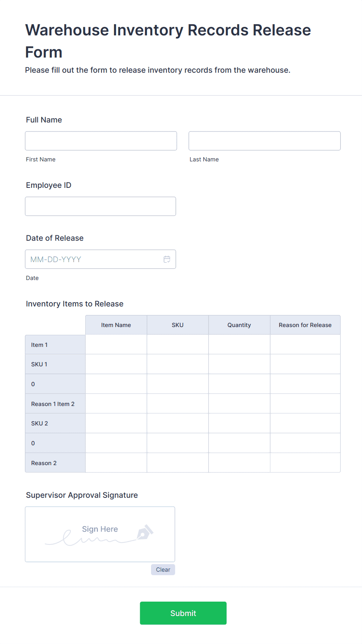Click the First Name input field
362x644 pixels.
coord(100,141)
